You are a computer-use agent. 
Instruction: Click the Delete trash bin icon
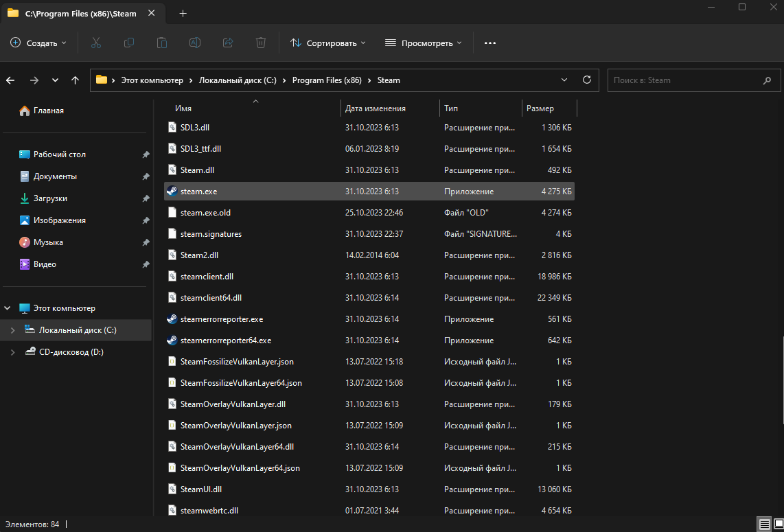[261, 43]
